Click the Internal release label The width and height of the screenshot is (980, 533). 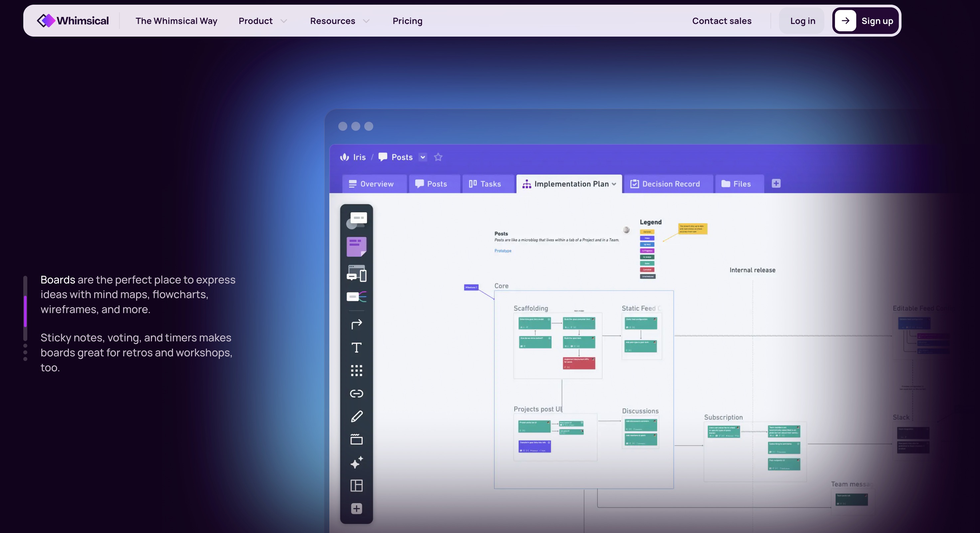pos(752,270)
